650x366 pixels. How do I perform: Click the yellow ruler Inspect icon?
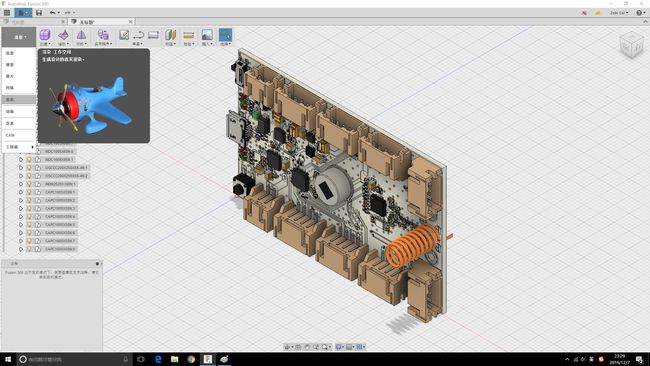point(189,35)
